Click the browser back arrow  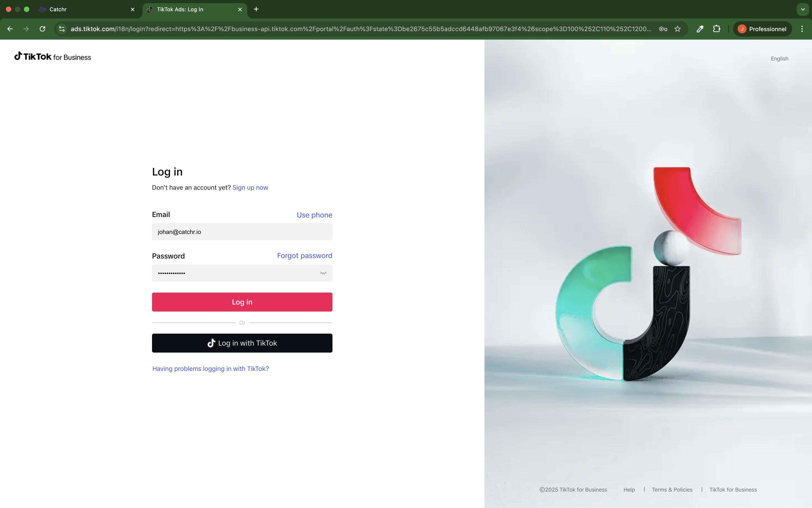coord(10,29)
